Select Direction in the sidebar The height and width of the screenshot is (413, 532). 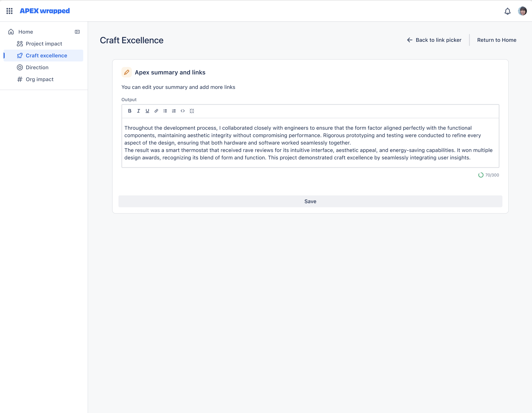[37, 68]
